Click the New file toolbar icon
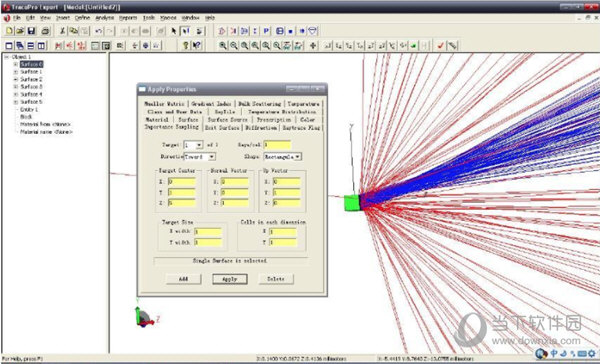Screen dimensions: 600x364 [10, 31]
